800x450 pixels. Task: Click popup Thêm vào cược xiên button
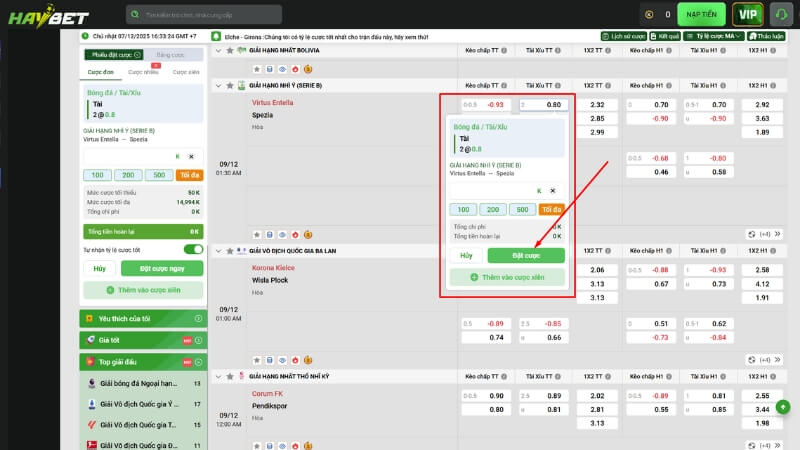coord(507,277)
